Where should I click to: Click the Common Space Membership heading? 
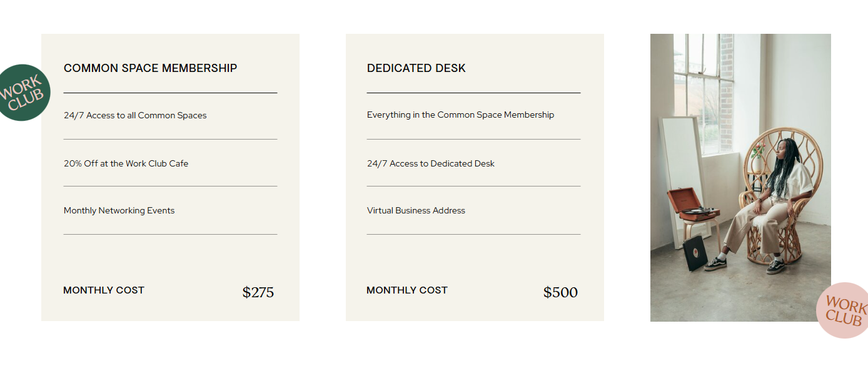pos(150,68)
